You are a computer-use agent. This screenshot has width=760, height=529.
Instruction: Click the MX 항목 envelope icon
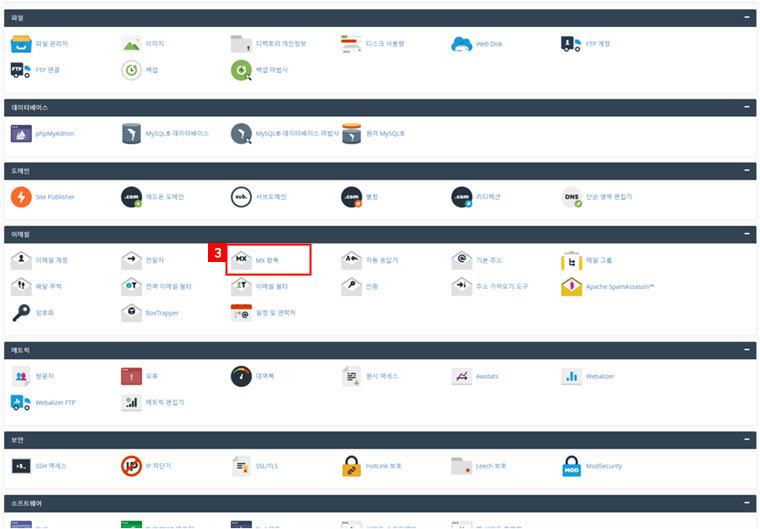(x=241, y=260)
